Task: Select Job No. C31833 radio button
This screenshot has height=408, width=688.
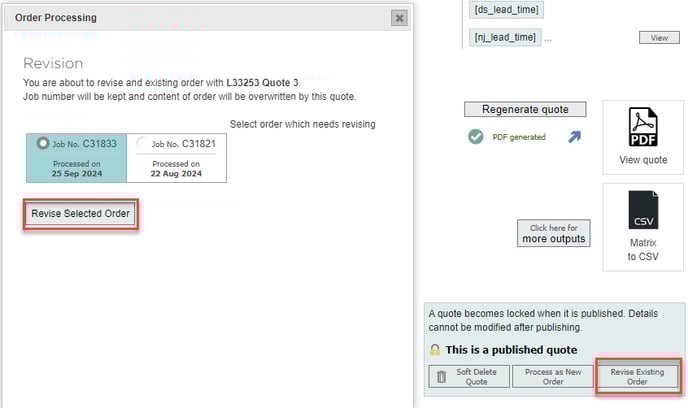Action: coord(43,144)
